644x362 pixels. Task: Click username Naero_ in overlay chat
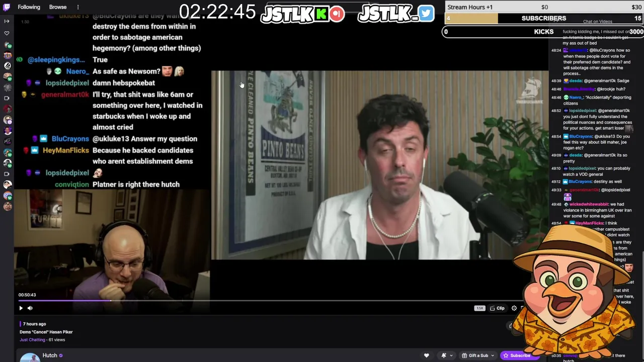pyautogui.click(x=77, y=71)
